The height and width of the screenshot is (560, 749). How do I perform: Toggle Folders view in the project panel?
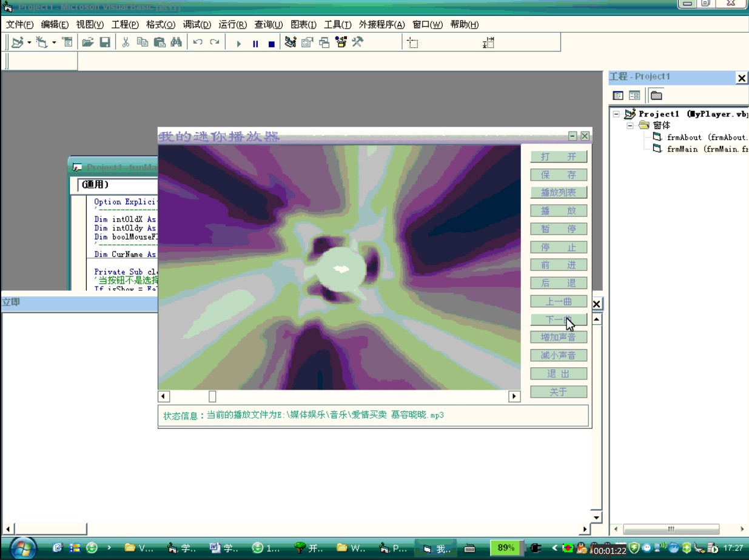click(656, 95)
